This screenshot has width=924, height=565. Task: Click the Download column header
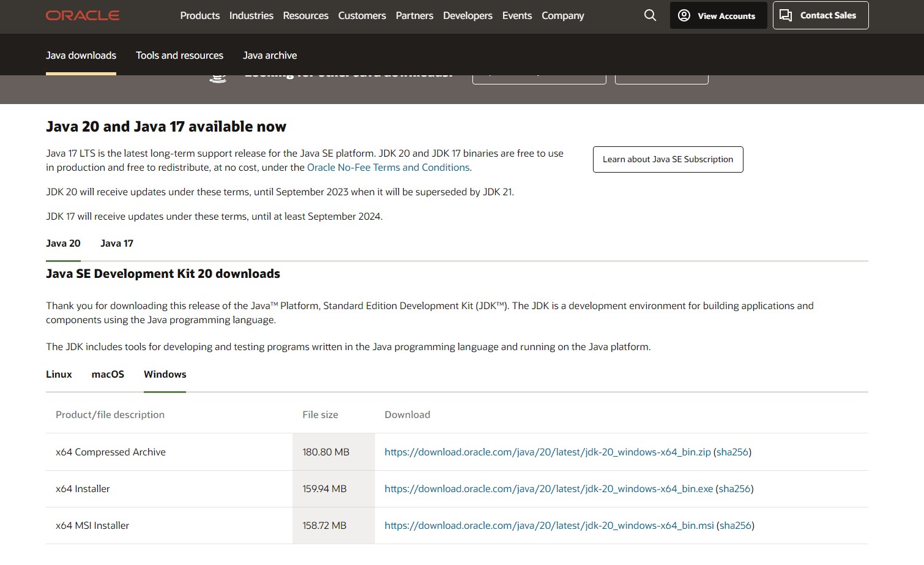point(408,414)
